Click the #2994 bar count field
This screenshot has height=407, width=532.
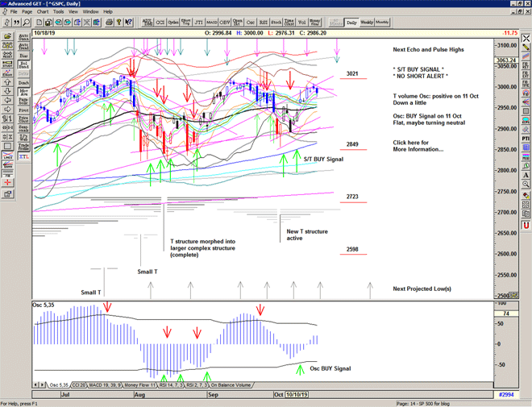[x=506, y=394]
